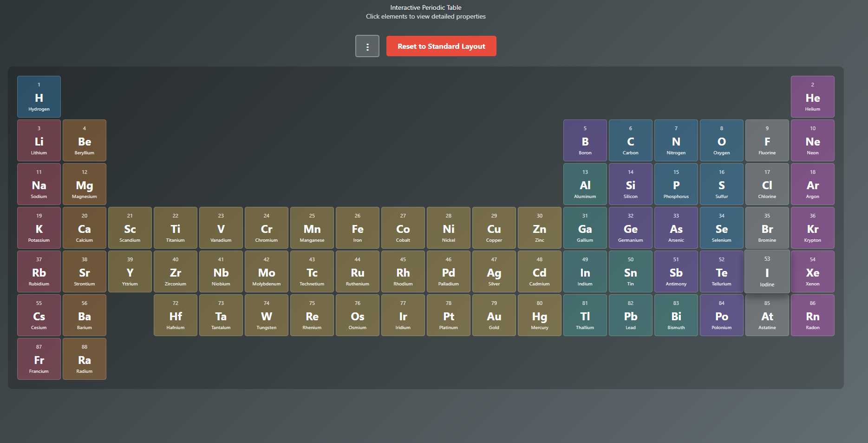The height and width of the screenshot is (443, 868).
Task: Click the Magnesium cell
Action: tap(85, 184)
